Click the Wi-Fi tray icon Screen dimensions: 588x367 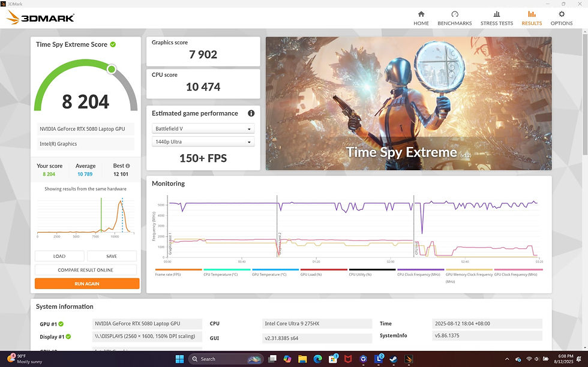pos(529,359)
